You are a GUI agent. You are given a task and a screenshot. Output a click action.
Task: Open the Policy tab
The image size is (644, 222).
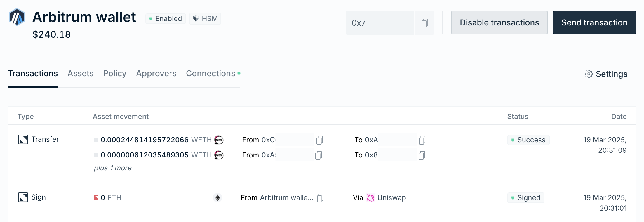pyautogui.click(x=115, y=74)
